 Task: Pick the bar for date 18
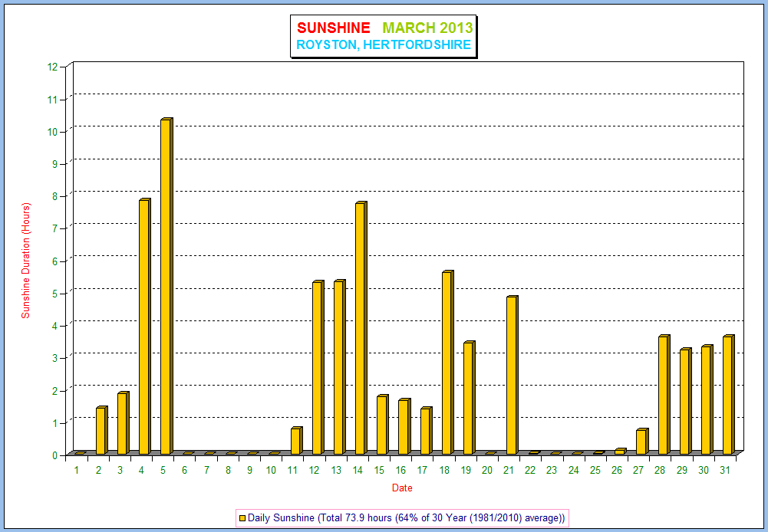pos(447,363)
